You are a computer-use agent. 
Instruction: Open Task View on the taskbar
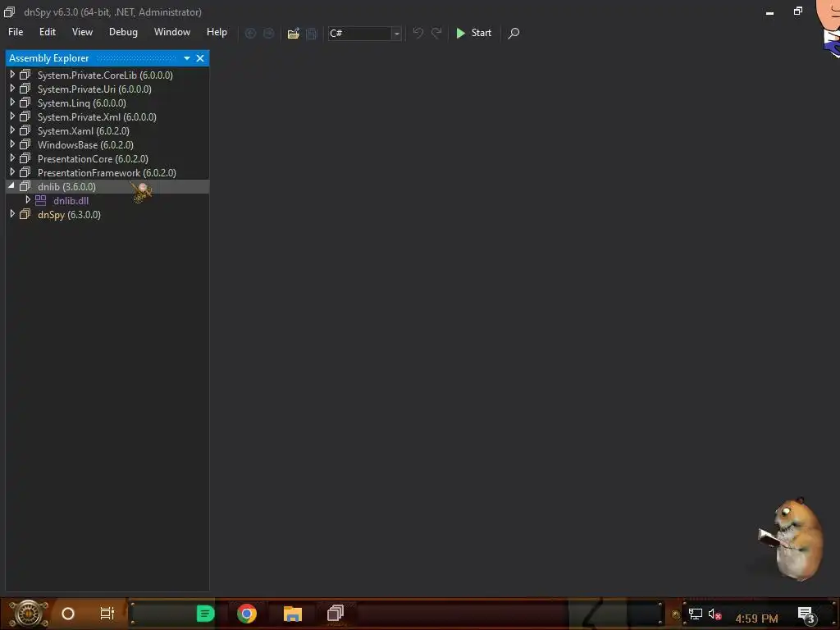point(107,613)
